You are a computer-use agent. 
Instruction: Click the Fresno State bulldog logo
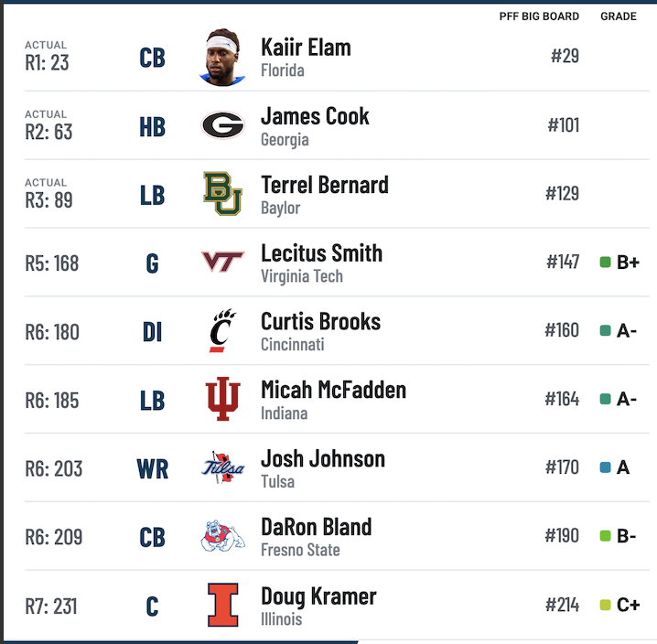[x=222, y=535]
